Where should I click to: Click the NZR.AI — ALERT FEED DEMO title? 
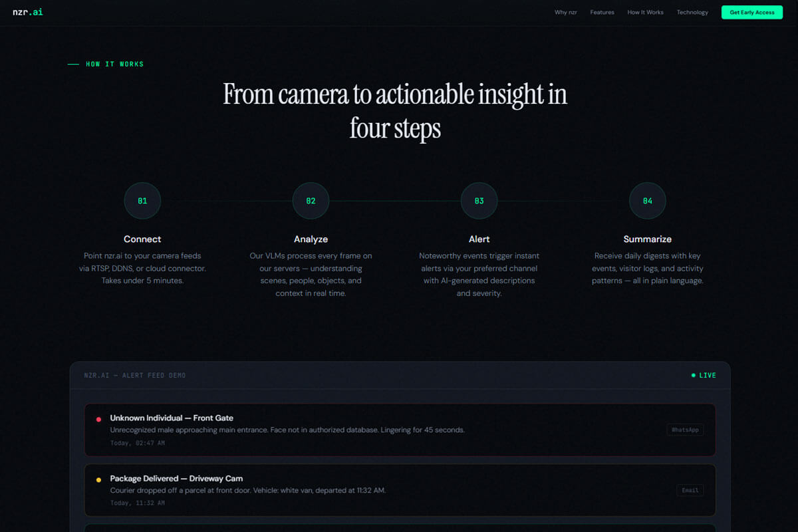(x=135, y=375)
